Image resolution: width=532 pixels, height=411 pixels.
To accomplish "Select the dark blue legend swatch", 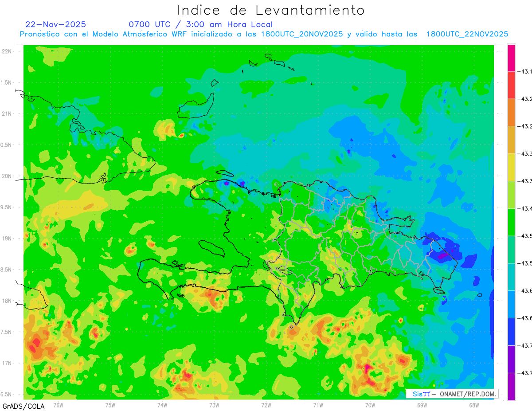I will coord(511,332).
